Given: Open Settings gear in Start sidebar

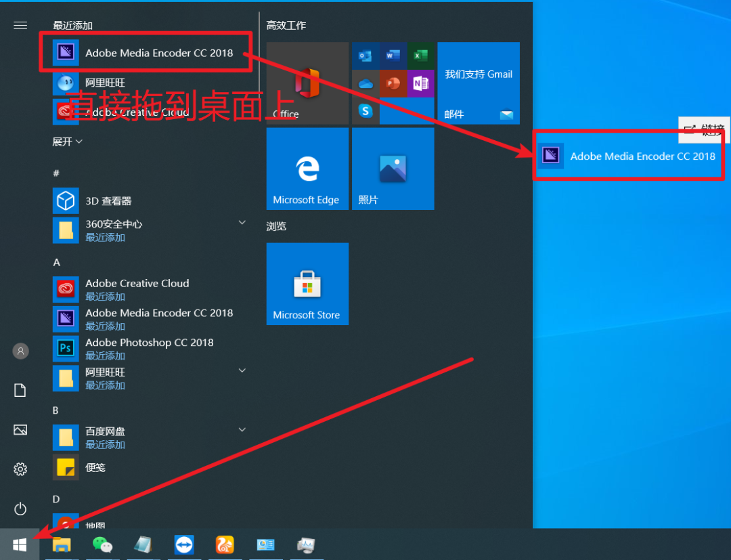Looking at the screenshot, I should click(x=20, y=469).
